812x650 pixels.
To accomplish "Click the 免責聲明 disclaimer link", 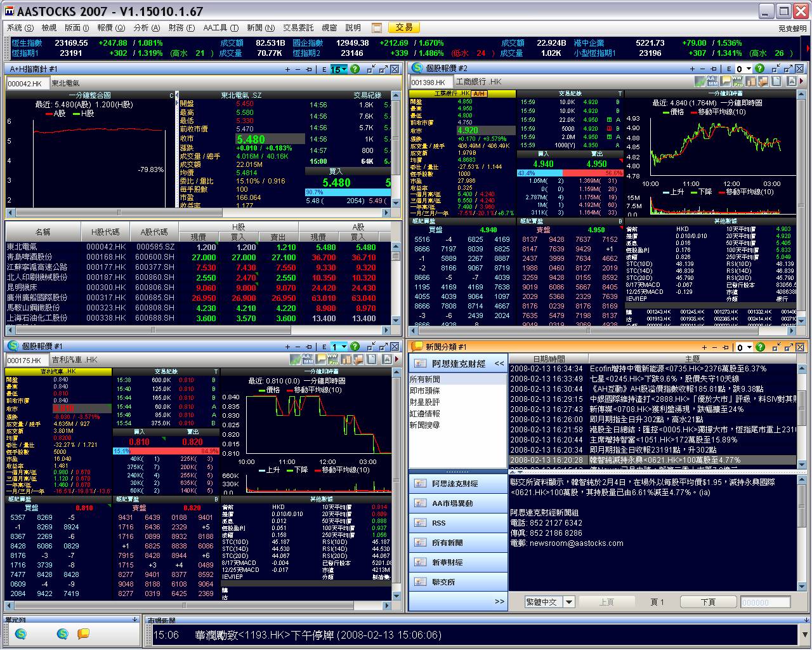I will click(x=792, y=29).
